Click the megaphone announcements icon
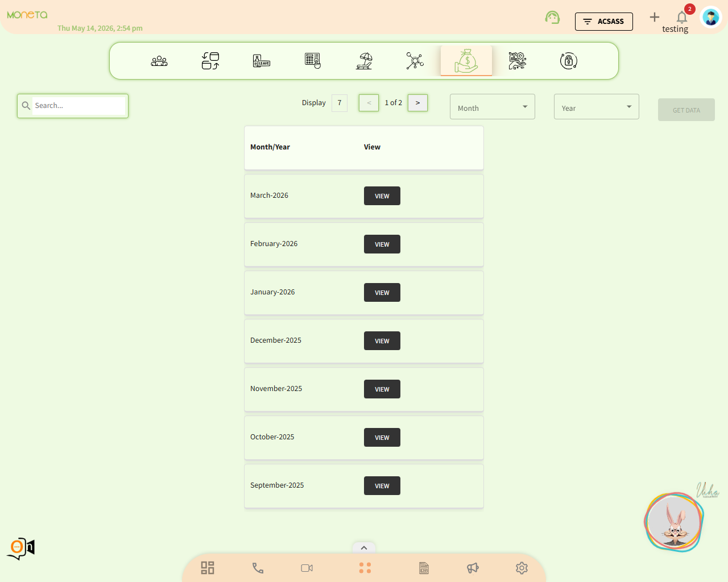Image resolution: width=728 pixels, height=582 pixels. [x=473, y=568]
